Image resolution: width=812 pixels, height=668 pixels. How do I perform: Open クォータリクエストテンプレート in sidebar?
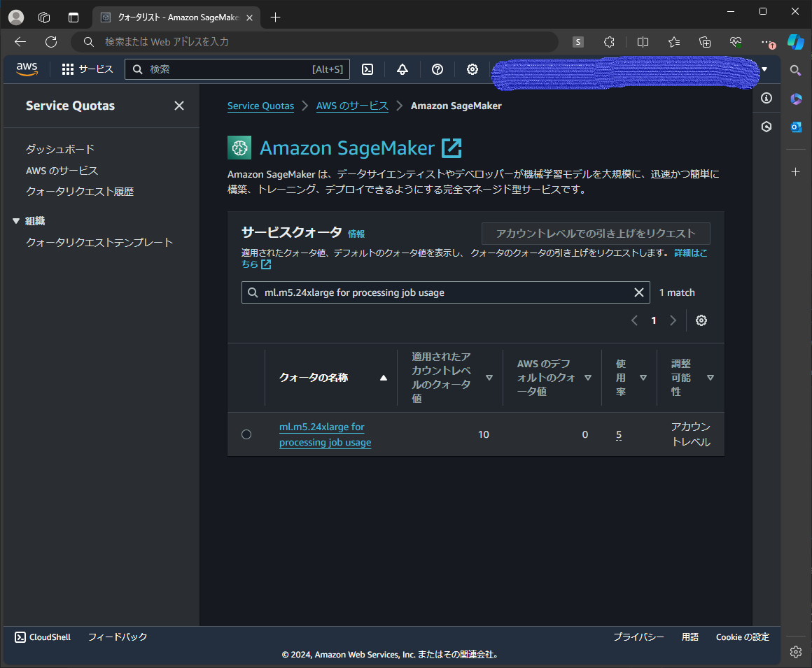[x=99, y=243]
